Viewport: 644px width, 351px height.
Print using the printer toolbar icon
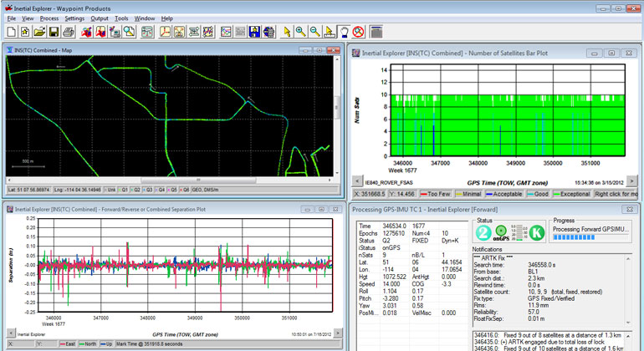(69, 32)
